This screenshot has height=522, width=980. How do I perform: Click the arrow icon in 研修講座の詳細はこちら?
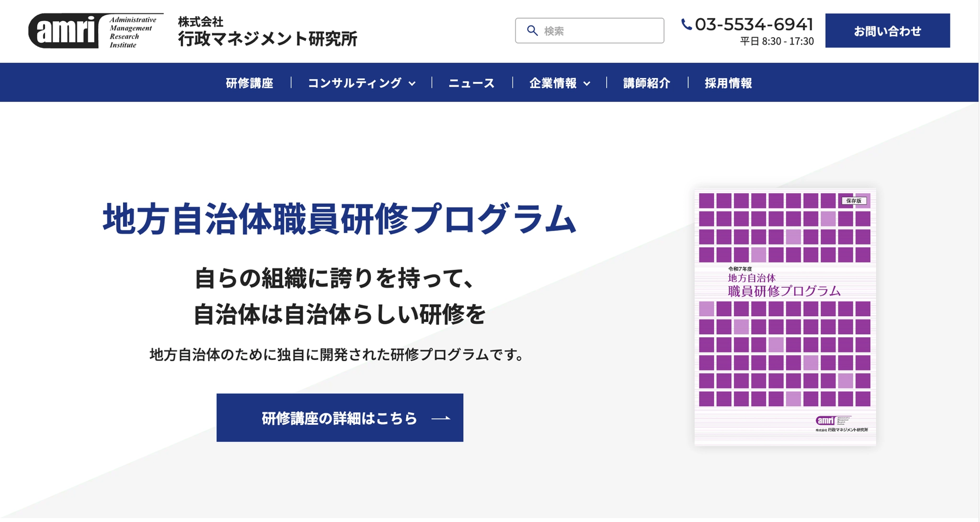(441, 418)
